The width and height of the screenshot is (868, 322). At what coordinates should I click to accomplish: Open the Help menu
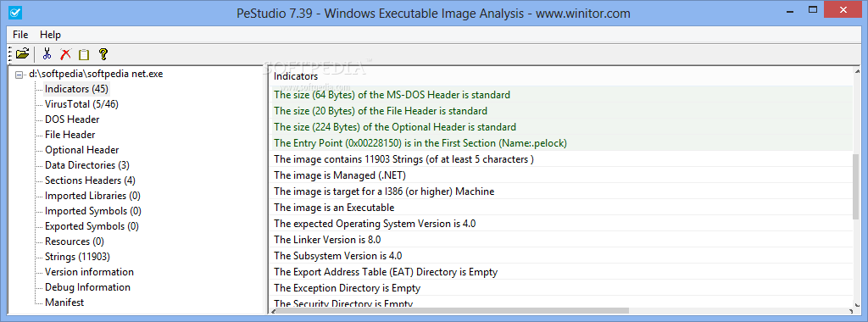50,34
